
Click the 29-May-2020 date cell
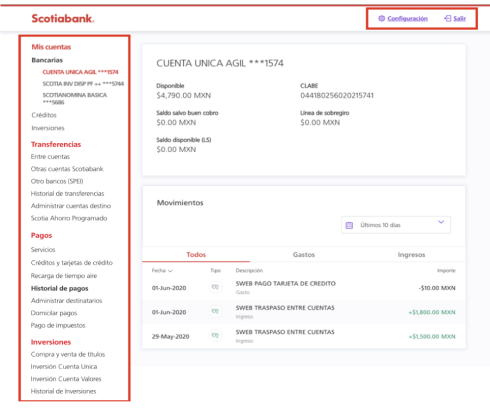(170, 337)
